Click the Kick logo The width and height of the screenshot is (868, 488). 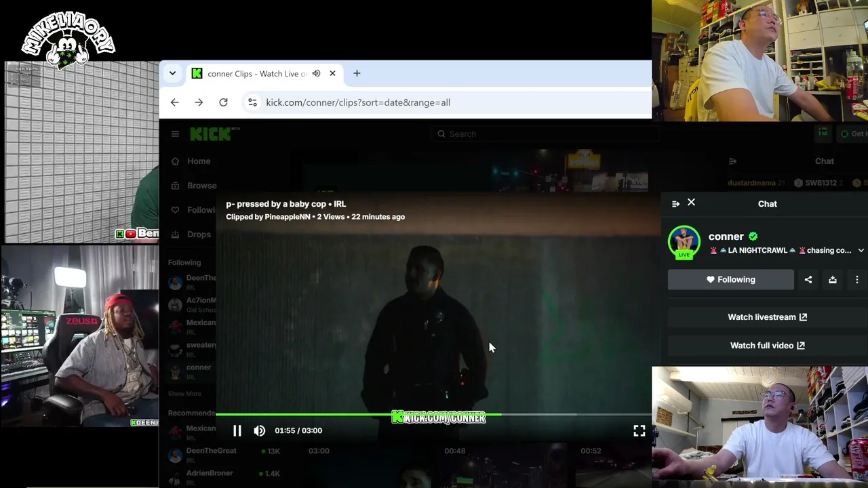click(x=214, y=134)
